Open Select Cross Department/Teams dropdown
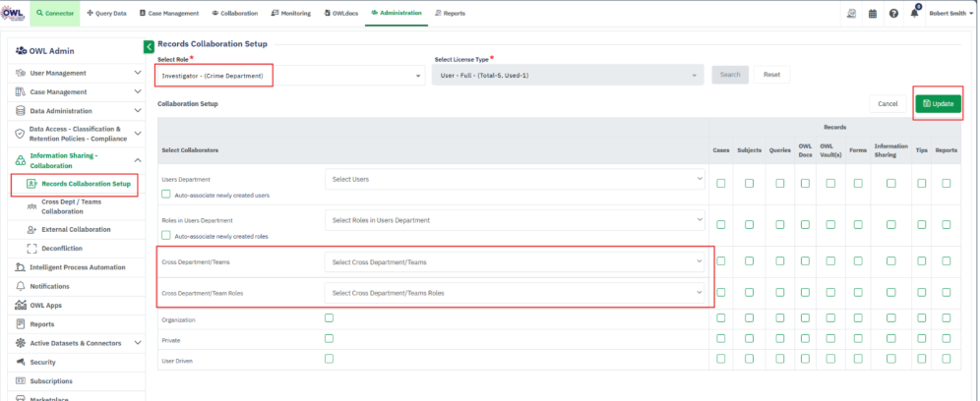This screenshot has width=980, height=401. tap(516, 261)
